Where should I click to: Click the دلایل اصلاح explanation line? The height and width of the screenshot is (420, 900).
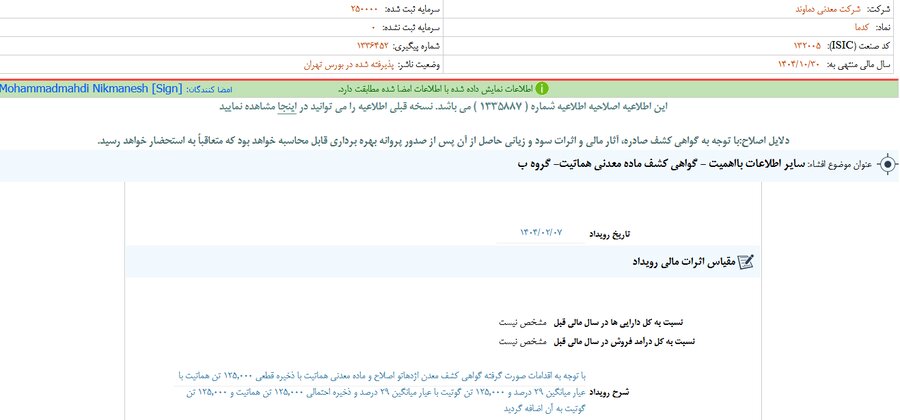click(x=443, y=141)
